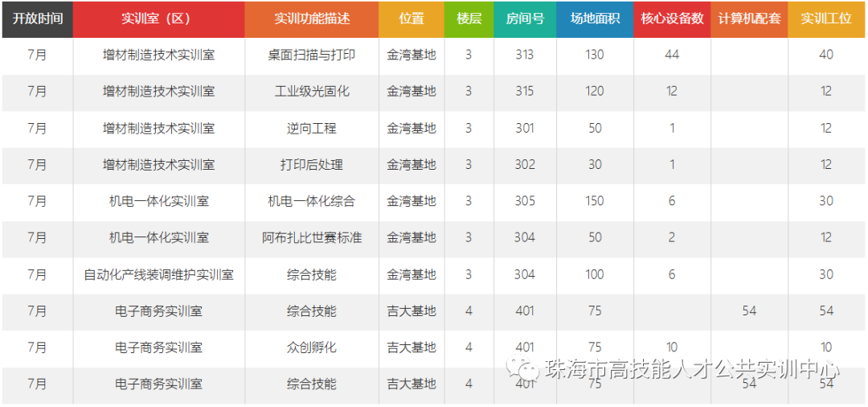The width and height of the screenshot is (868, 407).
Task: Click 电子商务实训室 in the 众创孵化 row
Action: pyautogui.click(x=159, y=347)
